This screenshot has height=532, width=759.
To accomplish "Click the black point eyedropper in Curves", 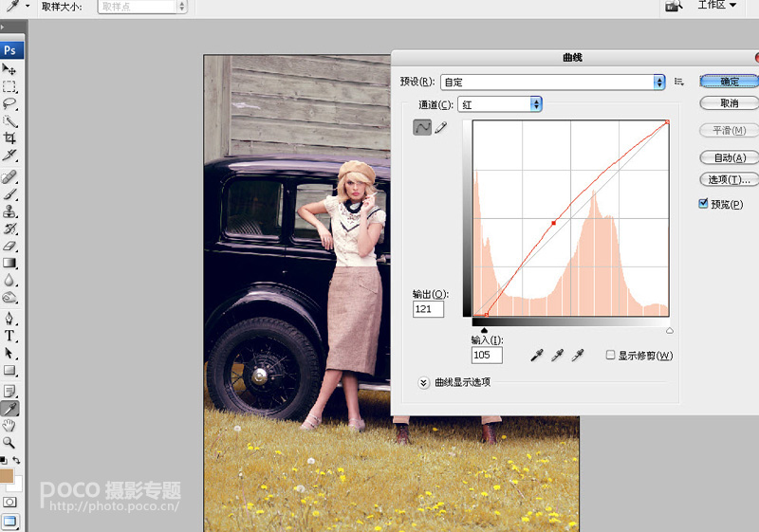I will pos(537,356).
